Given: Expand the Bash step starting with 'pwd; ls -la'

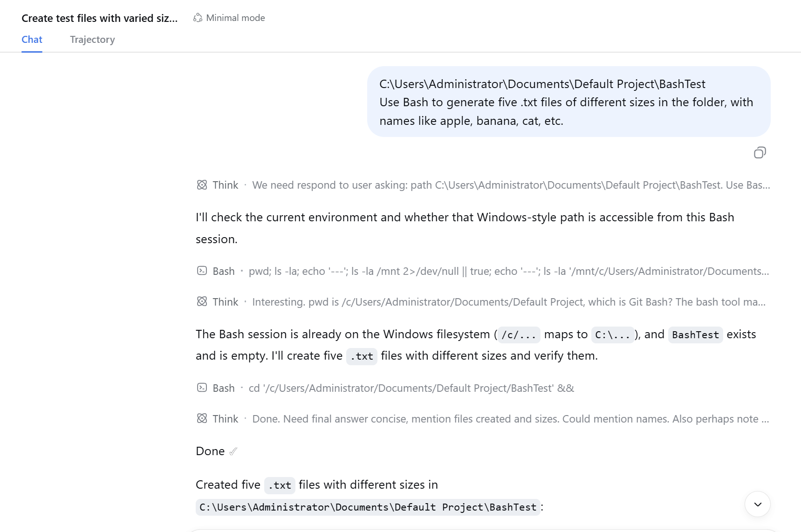Looking at the screenshot, I should [x=483, y=271].
